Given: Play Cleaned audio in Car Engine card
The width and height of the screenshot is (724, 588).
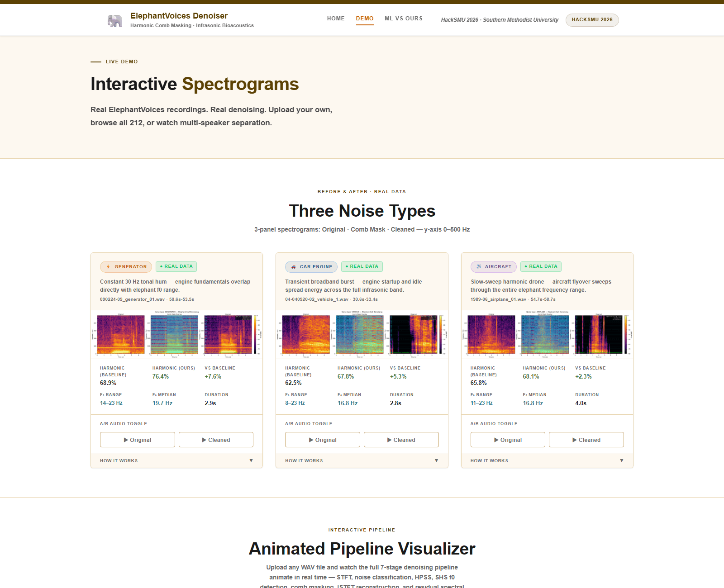Looking at the screenshot, I should (401, 440).
